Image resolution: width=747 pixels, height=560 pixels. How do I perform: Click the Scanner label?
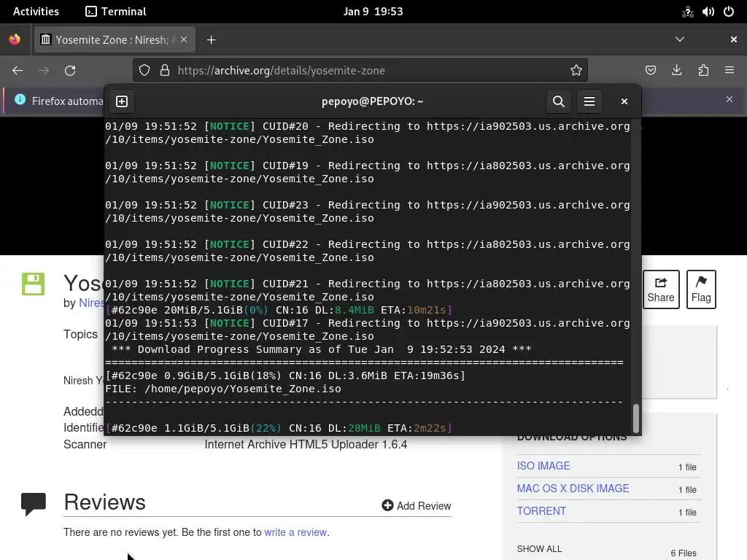point(85,445)
